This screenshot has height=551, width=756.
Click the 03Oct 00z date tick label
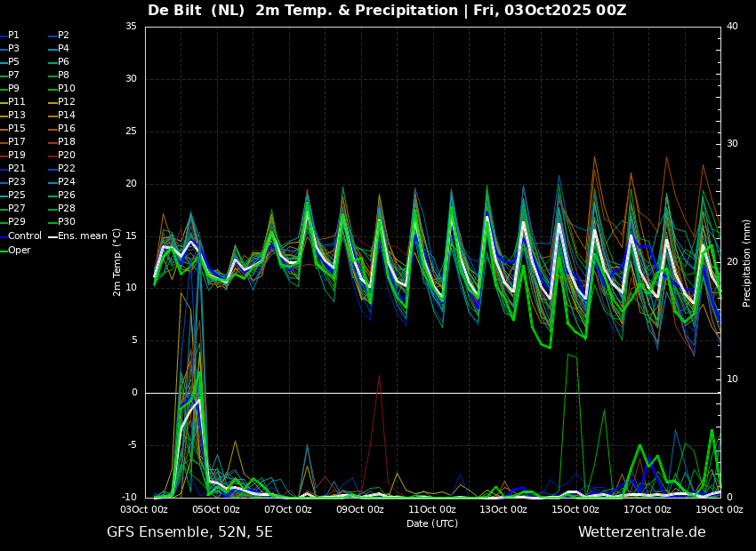pyautogui.click(x=144, y=510)
